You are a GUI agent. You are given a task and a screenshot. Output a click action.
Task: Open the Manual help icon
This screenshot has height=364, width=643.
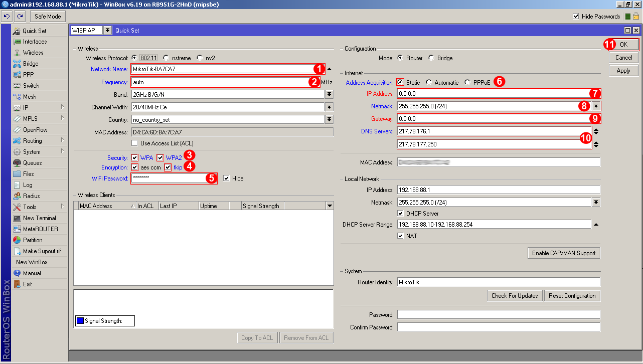(17, 273)
